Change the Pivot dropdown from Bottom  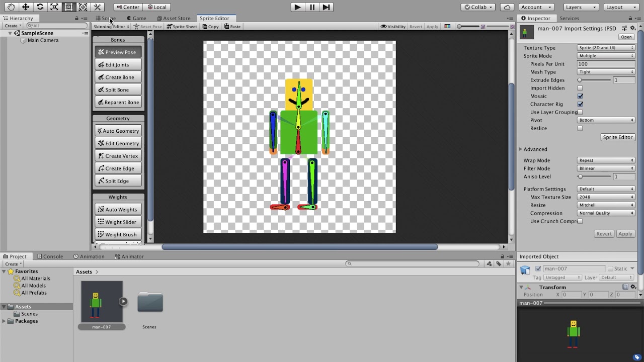click(606, 120)
